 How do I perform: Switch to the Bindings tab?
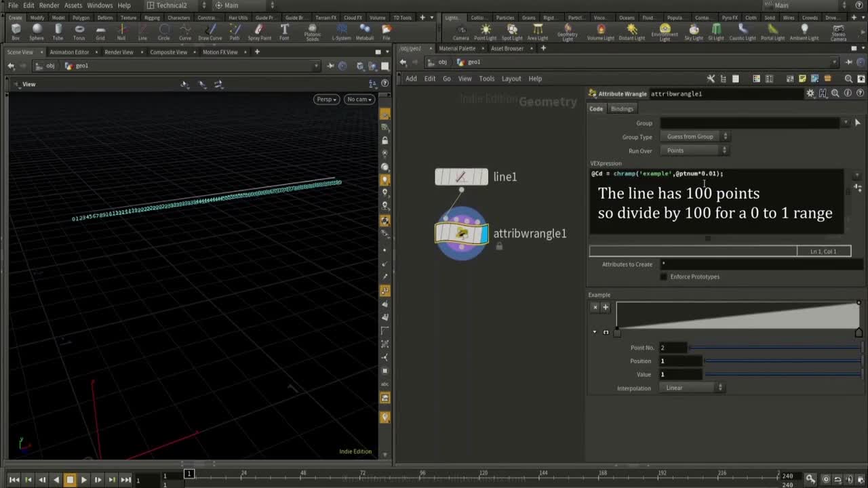[x=622, y=108]
